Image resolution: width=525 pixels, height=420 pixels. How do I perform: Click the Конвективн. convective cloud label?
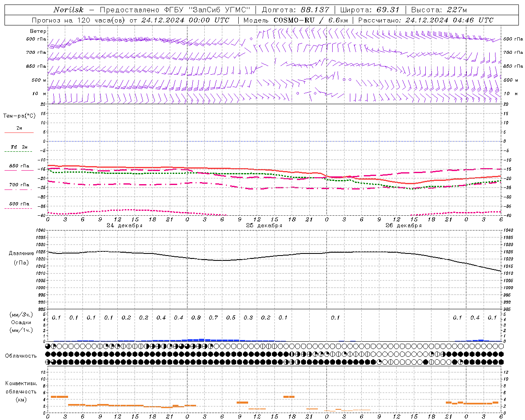pos(21,383)
